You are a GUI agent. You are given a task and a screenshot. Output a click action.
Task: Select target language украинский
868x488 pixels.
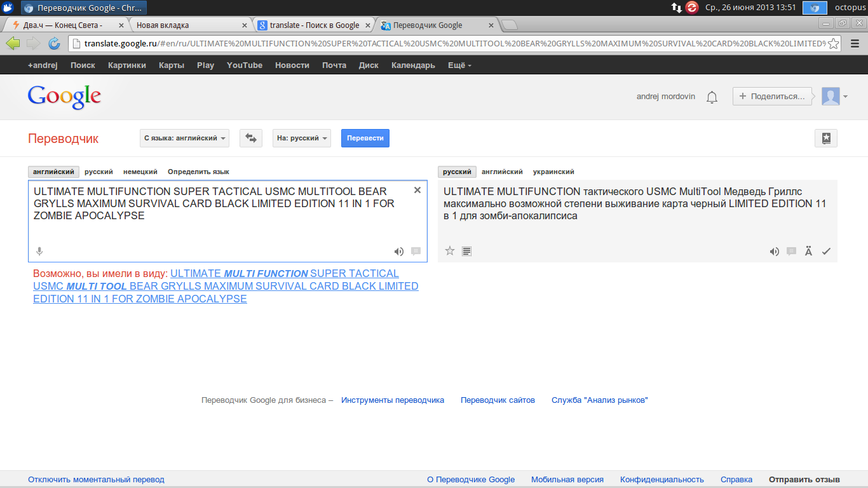[x=553, y=172]
